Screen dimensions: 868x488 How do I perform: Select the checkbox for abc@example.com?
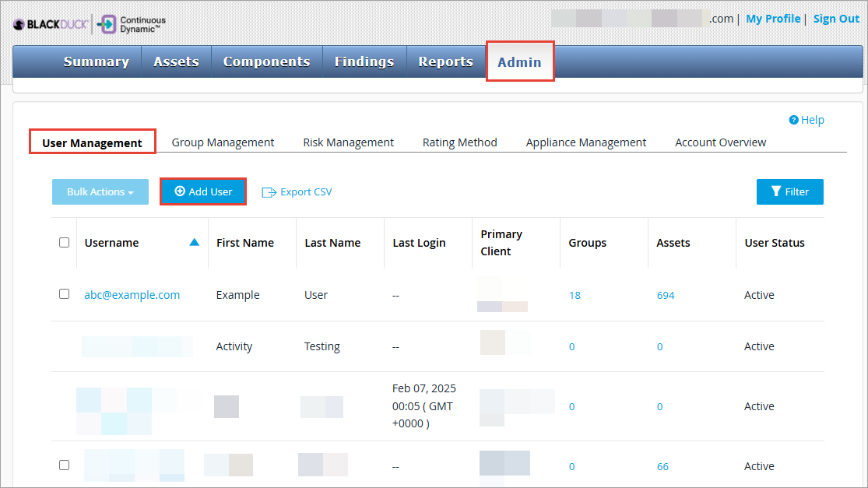pyautogui.click(x=64, y=293)
